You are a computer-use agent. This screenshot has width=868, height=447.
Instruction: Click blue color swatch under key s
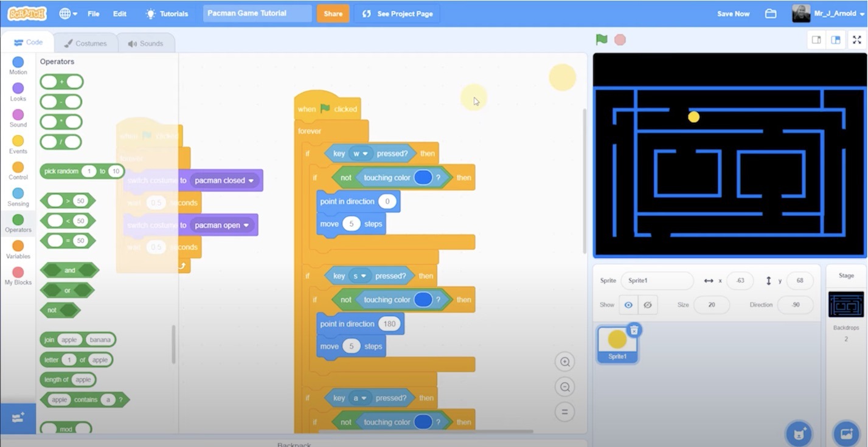click(423, 300)
